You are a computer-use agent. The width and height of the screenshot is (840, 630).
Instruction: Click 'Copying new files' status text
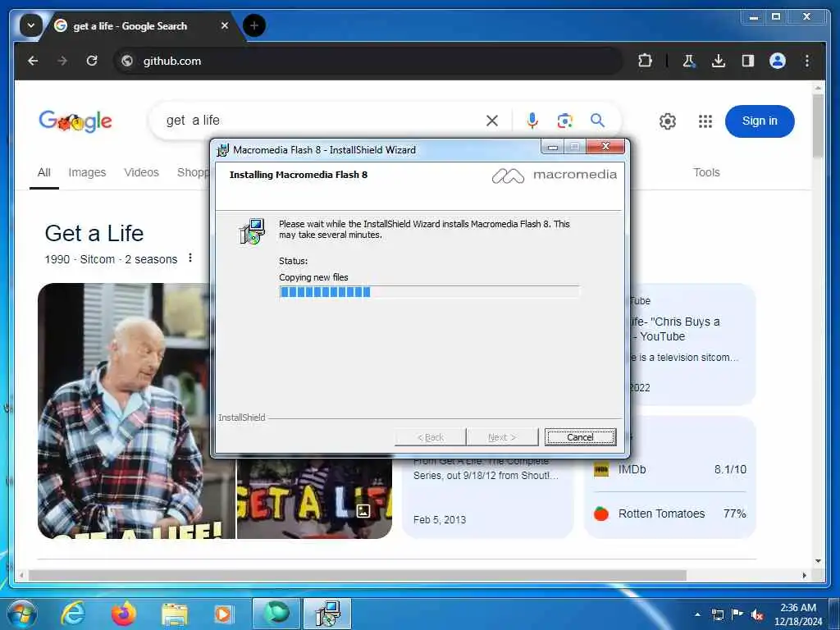pyautogui.click(x=313, y=277)
